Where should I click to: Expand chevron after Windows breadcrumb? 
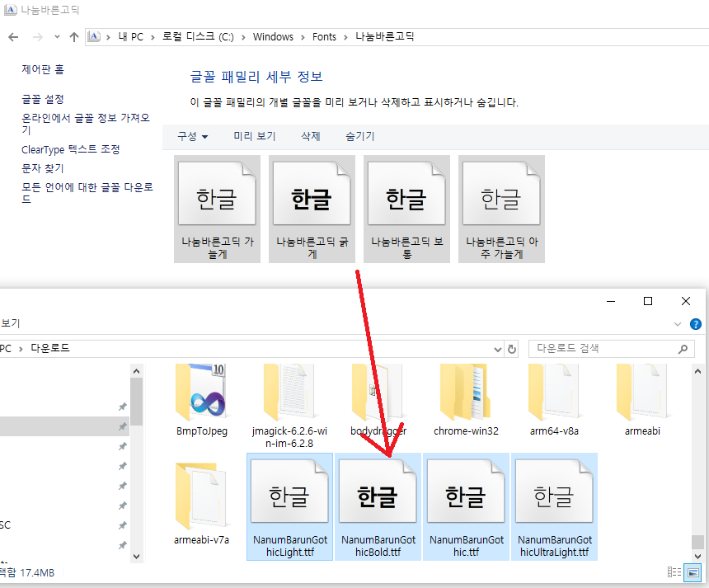point(303,37)
